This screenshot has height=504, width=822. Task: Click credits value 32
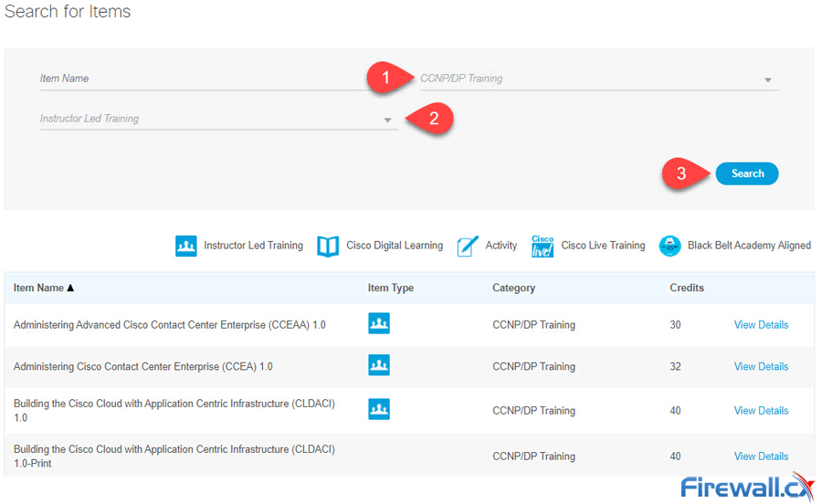point(675,367)
